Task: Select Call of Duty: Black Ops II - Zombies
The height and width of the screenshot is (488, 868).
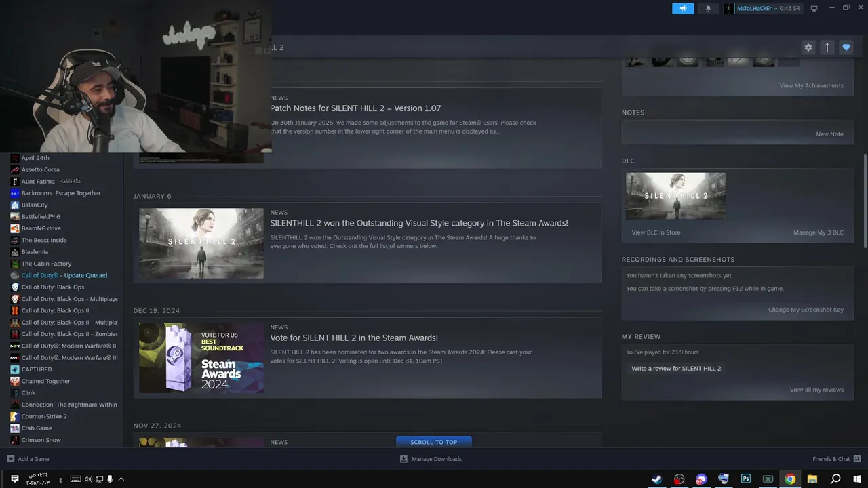Action: (69, 334)
